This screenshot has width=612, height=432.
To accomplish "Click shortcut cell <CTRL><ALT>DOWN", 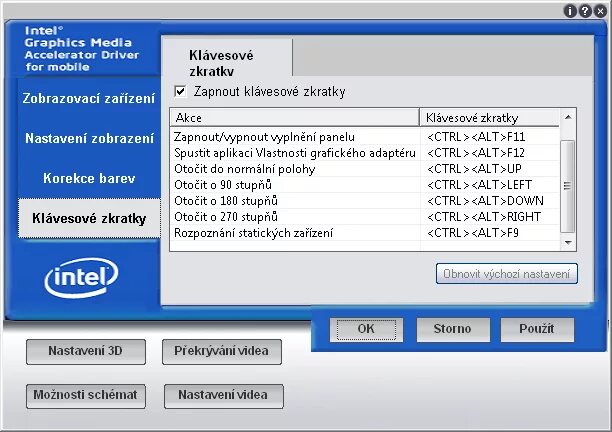I will tap(490, 201).
